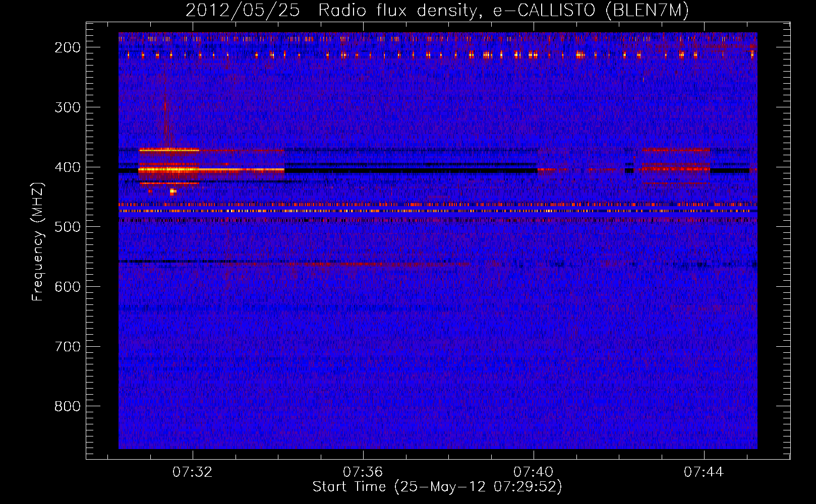
Task: Select the 800 frequency tick label
Action: (68, 406)
